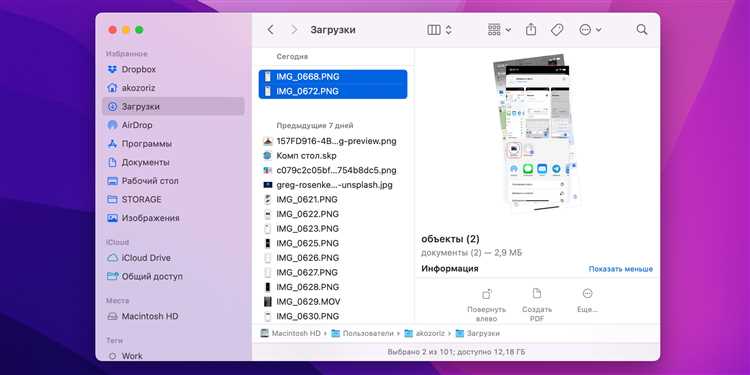This screenshot has width=750, height=375.
Task: Select file IMG_0628.PNG
Action: click(x=333, y=287)
